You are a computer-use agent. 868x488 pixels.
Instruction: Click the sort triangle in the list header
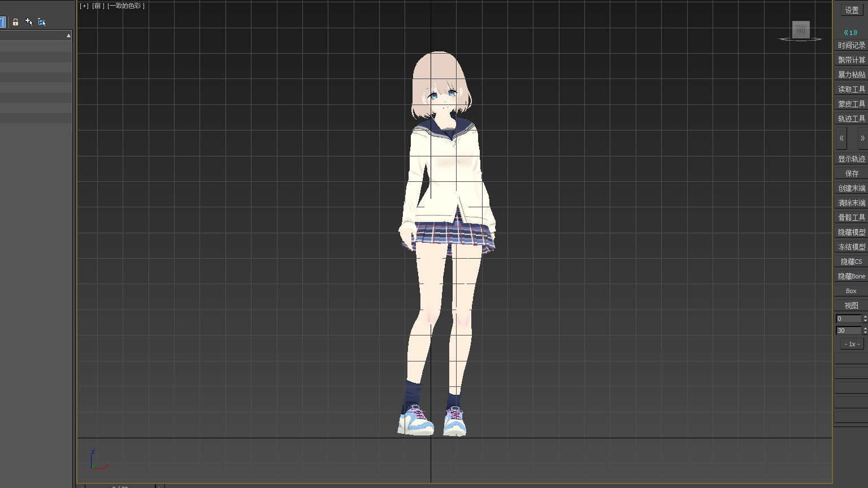tap(68, 36)
